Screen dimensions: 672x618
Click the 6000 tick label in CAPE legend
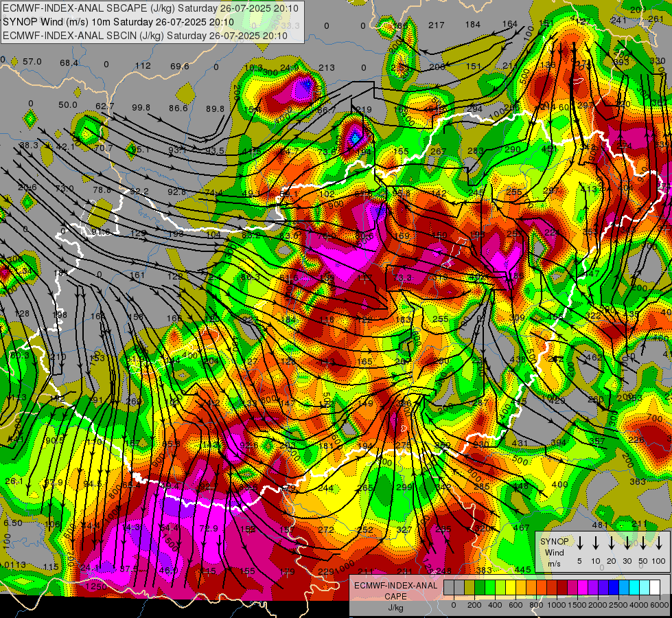pos(660,605)
